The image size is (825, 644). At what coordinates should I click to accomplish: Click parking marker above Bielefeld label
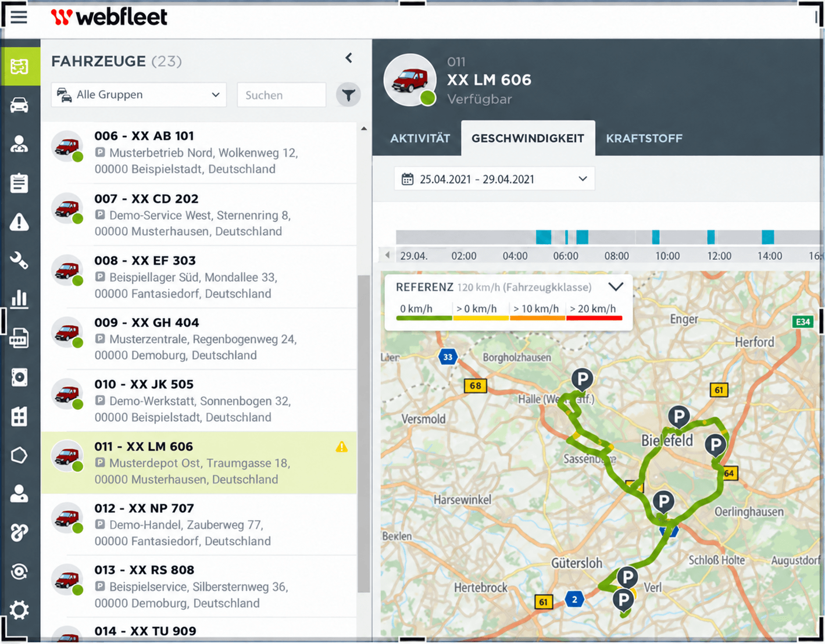[678, 416]
